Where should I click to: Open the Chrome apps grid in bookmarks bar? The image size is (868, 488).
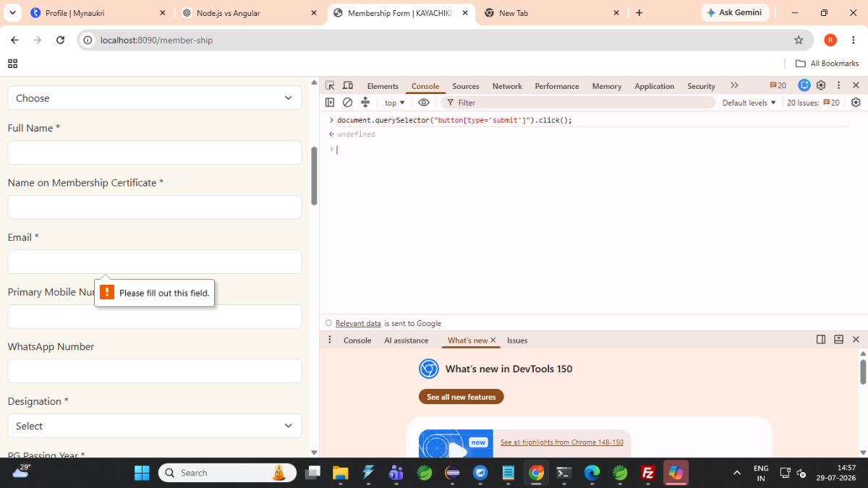click(x=12, y=64)
